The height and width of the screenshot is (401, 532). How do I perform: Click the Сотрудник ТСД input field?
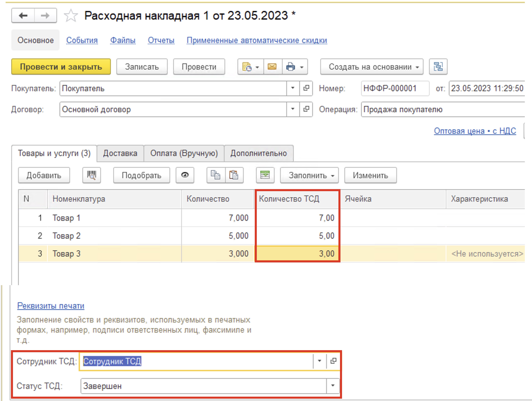tap(197, 361)
